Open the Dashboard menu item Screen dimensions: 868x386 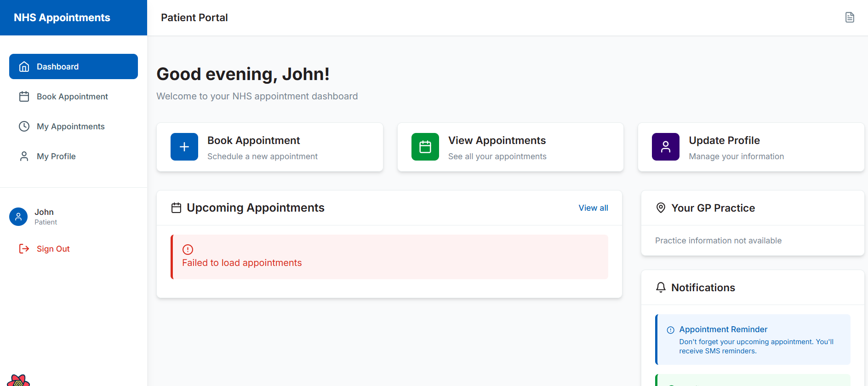(x=74, y=67)
